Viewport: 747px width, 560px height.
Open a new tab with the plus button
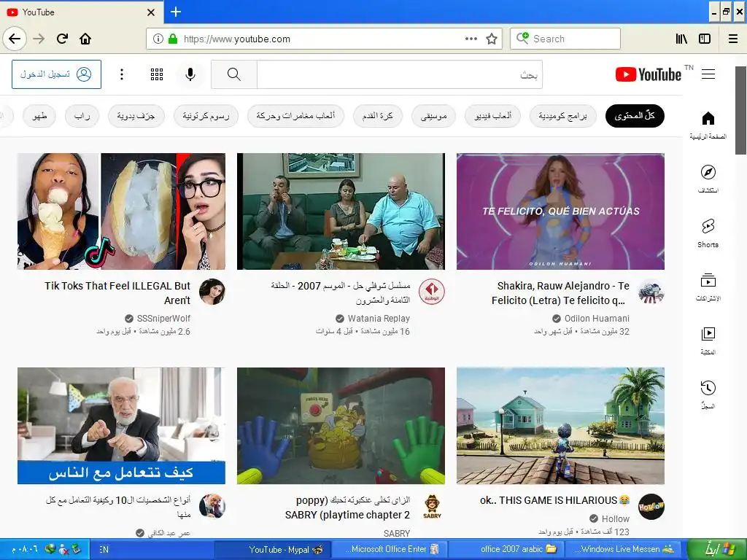(176, 12)
